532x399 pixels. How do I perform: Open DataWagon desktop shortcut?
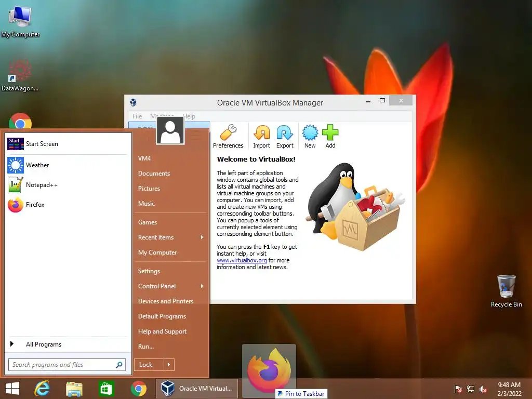(20, 75)
